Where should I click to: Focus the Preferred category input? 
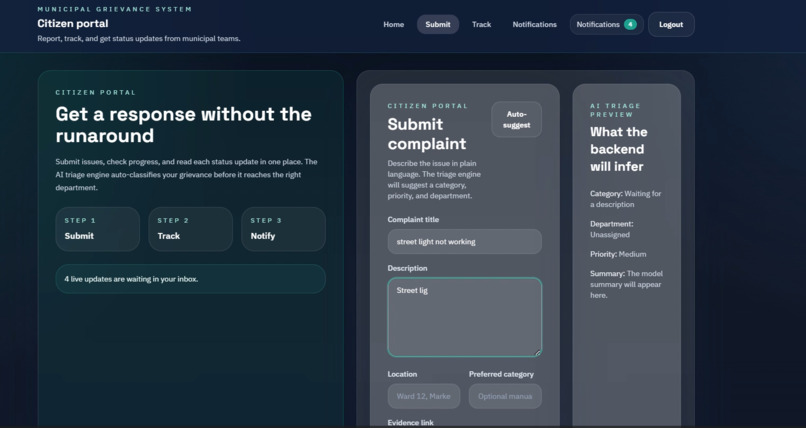pos(505,396)
